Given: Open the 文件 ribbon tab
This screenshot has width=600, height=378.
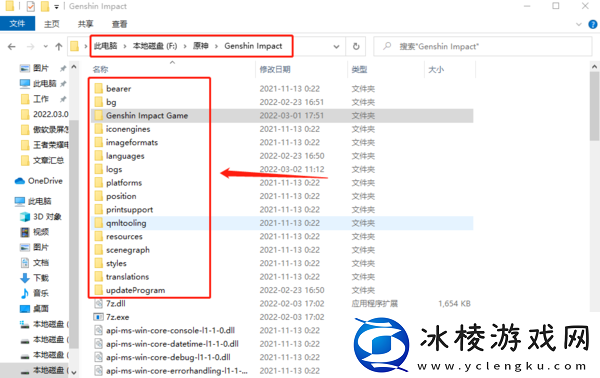Looking at the screenshot, I should [x=17, y=24].
